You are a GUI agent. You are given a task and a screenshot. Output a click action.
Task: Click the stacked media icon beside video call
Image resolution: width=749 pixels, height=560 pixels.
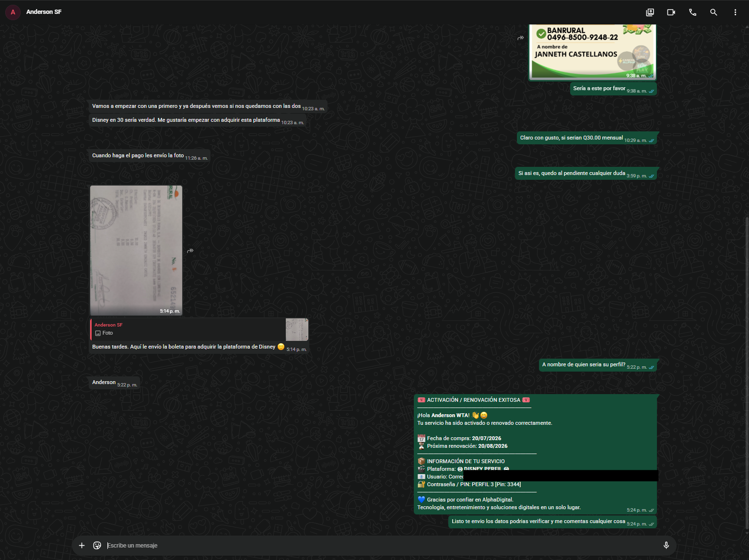pos(650,12)
